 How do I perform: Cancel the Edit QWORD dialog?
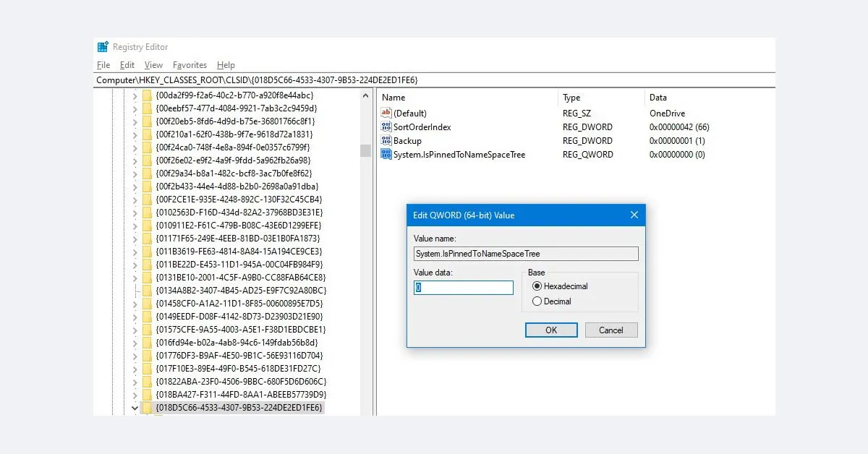pyautogui.click(x=610, y=330)
